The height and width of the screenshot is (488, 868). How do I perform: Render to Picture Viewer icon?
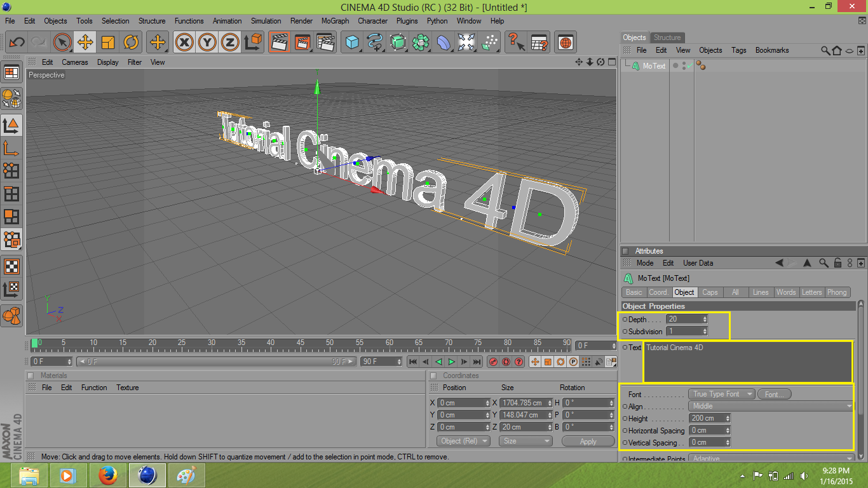(302, 43)
